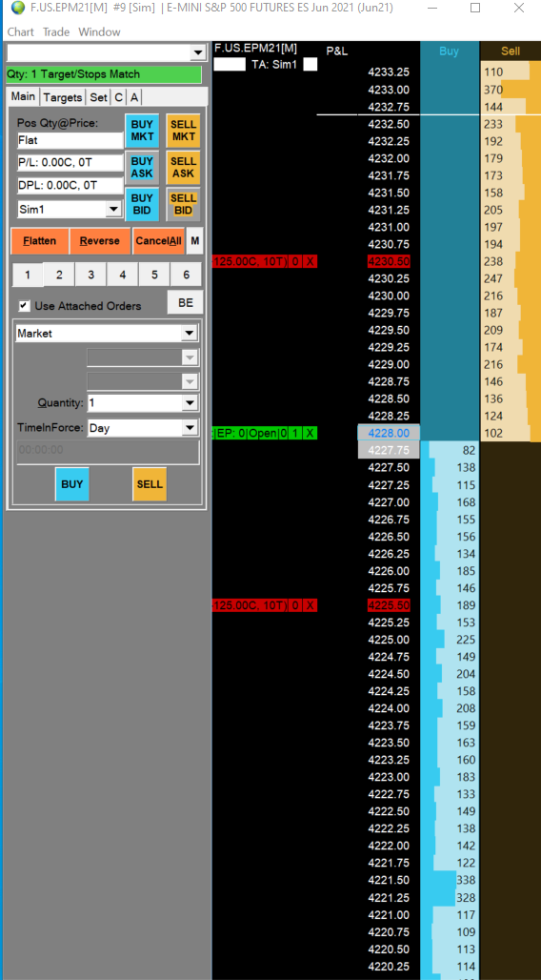Open the Sim1 trade account dropdown
Image resolution: width=541 pixels, height=980 pixels.
[113, 210]
